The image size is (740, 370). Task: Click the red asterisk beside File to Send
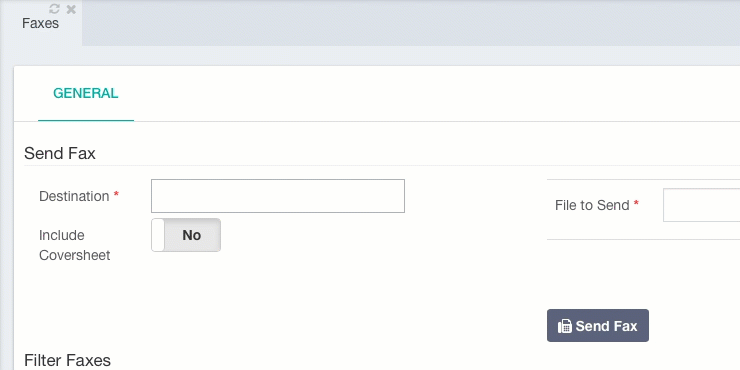pyautogui.click(x=636, y=204)
